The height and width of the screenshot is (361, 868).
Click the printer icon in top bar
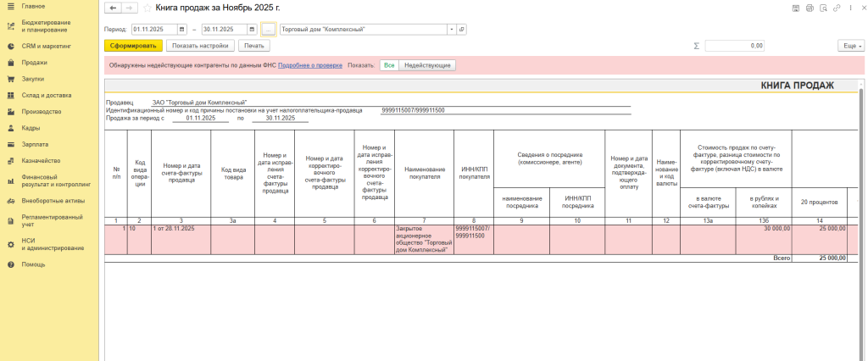click(810, 8)
